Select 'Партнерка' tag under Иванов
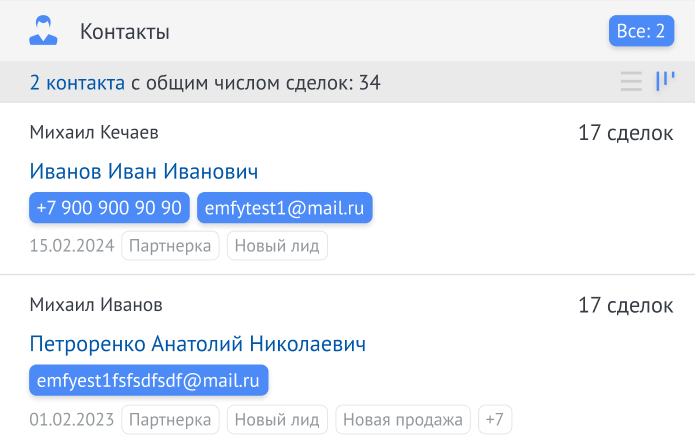The height and width of the screenshot is (447, 695). (170, 246)
